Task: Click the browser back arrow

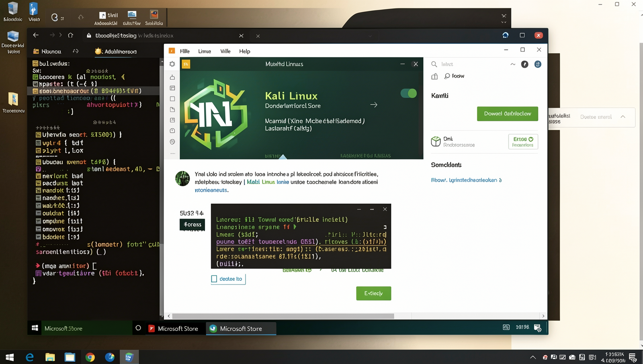Action: click(x=36, y=35)
